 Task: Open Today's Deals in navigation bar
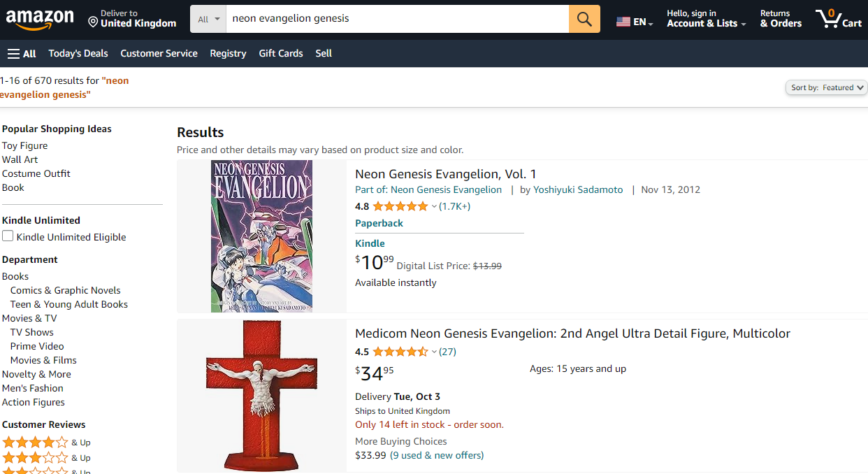point(78,53)
